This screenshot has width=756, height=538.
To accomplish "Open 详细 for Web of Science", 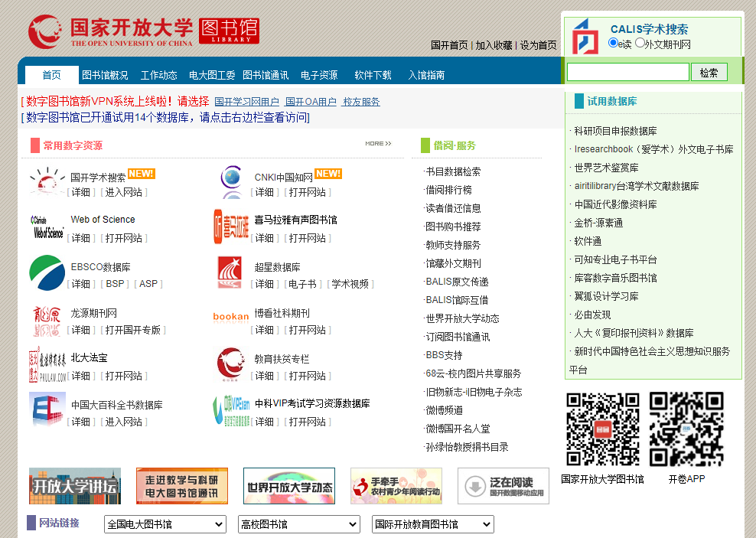I will (80, 238).
